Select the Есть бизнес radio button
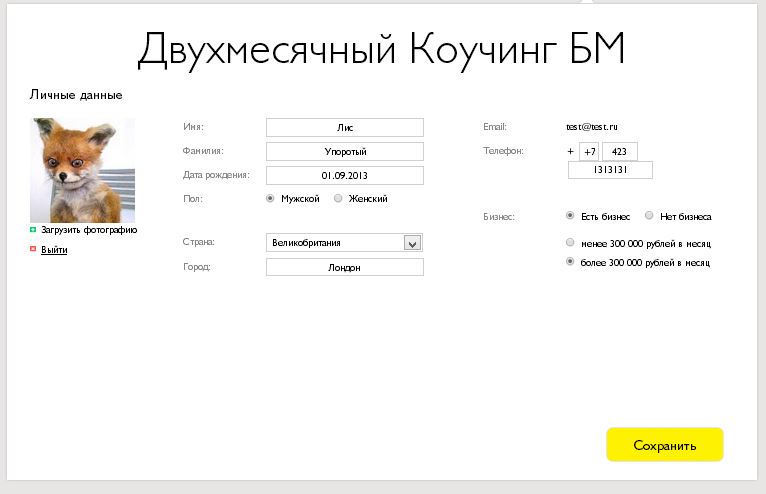Screen dimensions: 766x494 pos(570,215)
